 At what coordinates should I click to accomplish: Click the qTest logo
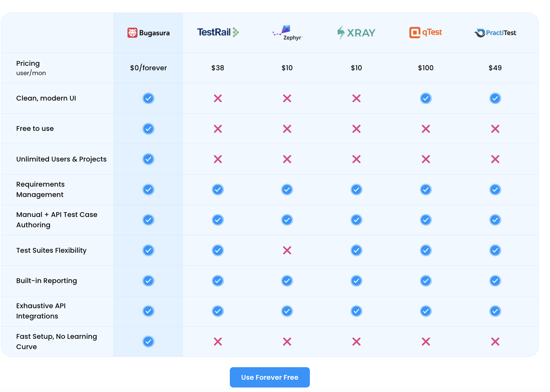pos(425,33)
